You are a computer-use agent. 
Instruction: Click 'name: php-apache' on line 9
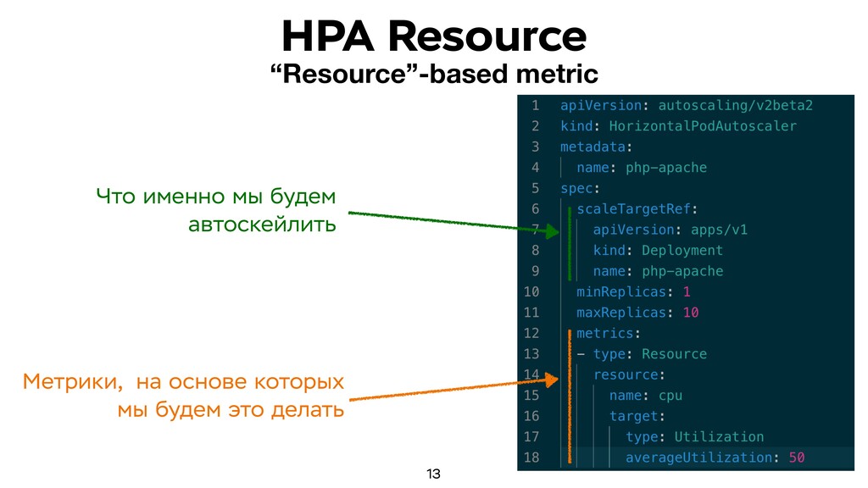tap(658, 271)
